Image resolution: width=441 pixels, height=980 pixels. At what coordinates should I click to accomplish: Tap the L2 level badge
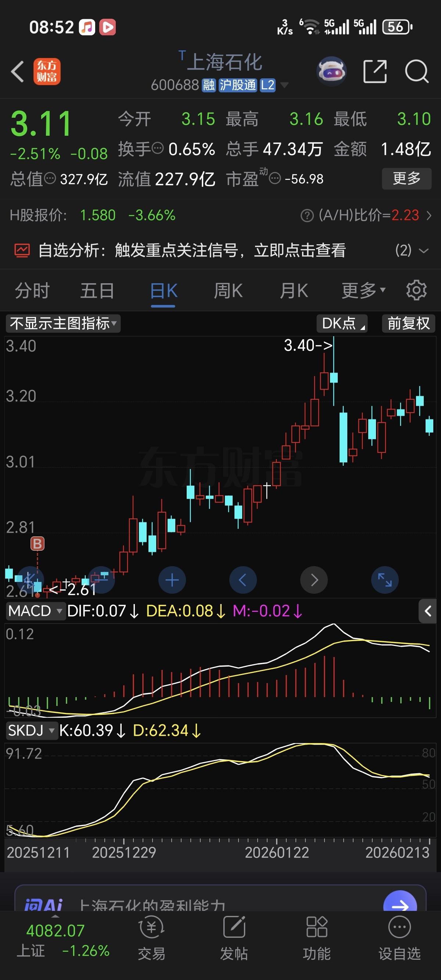(x=267, y=85)
